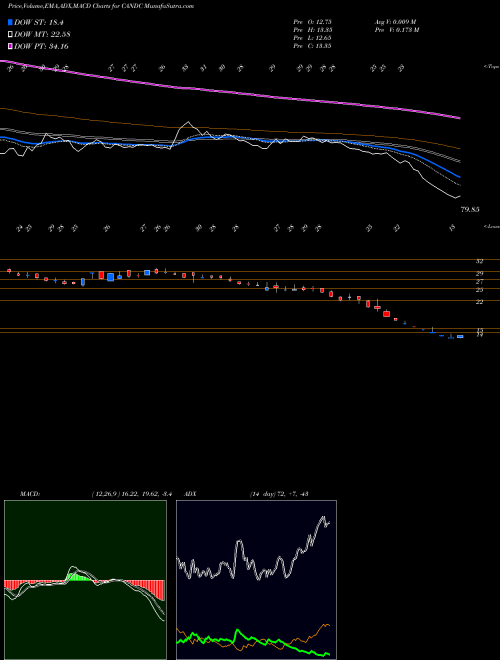Click the Pre C: 13.35 close value
The width and height of the screenshot is (500, 660).
[x=312, y=46]
